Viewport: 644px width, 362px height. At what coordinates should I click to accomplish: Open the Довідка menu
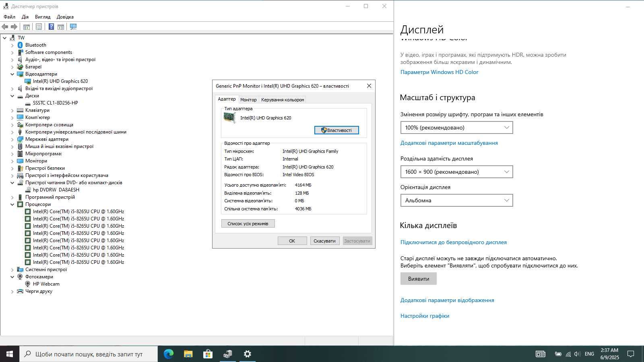click(x=65, y=17)
